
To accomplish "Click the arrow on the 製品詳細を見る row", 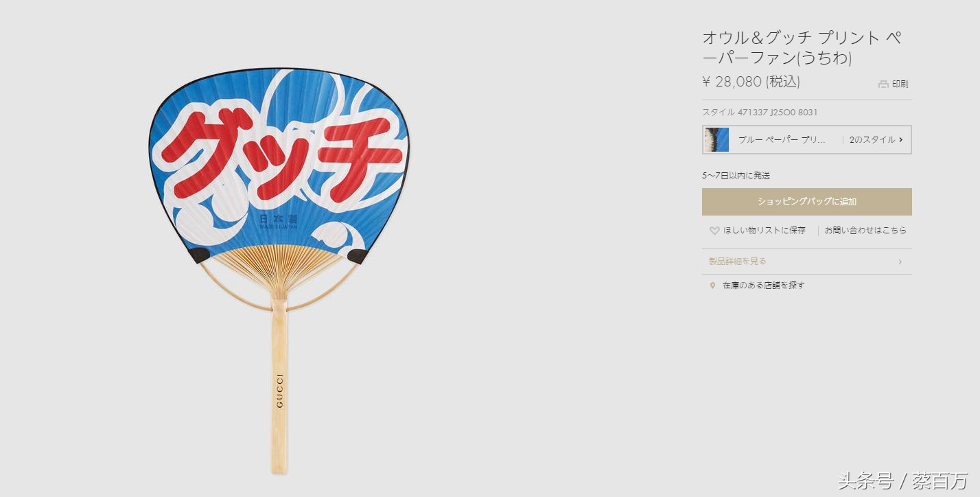I will pos(900,262).
